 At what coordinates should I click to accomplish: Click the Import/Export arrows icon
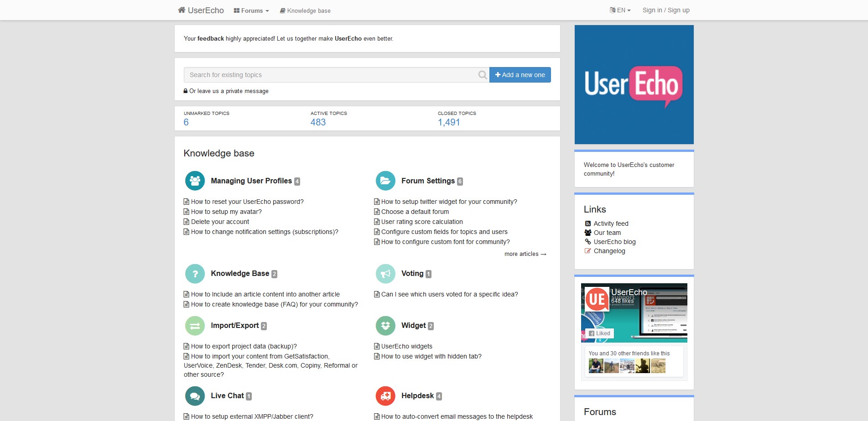pyautogui.click(x=195, y=326)
